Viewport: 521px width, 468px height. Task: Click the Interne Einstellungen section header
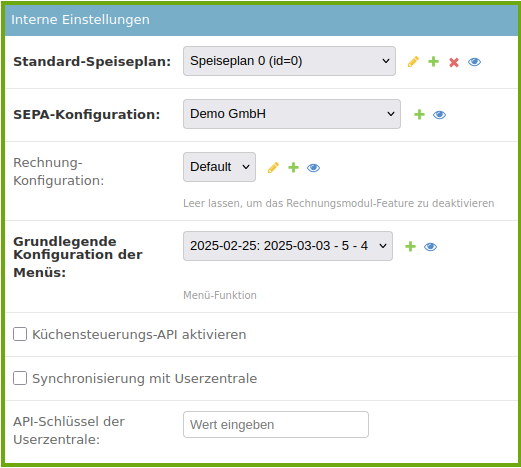coord(262,20)
